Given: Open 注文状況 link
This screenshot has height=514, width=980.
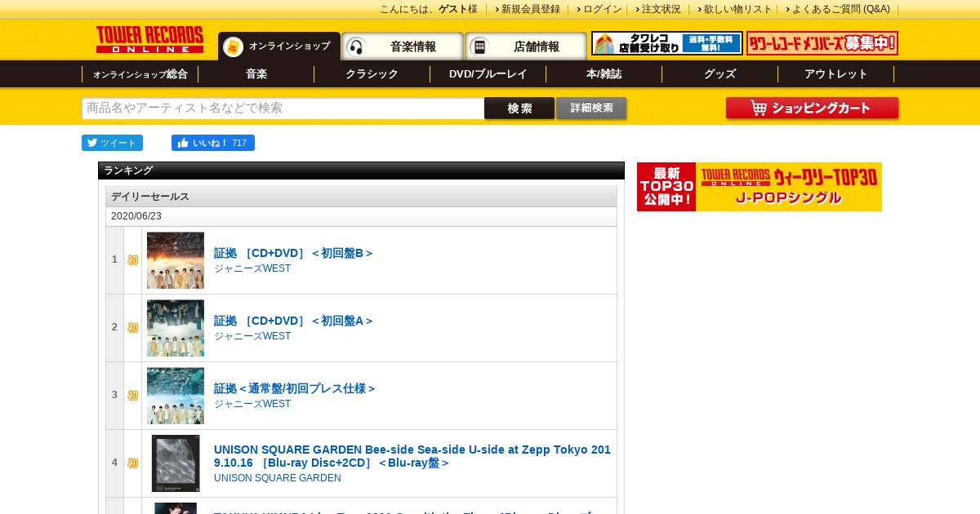Looking at the screenshot, I should tap(661, 9).
